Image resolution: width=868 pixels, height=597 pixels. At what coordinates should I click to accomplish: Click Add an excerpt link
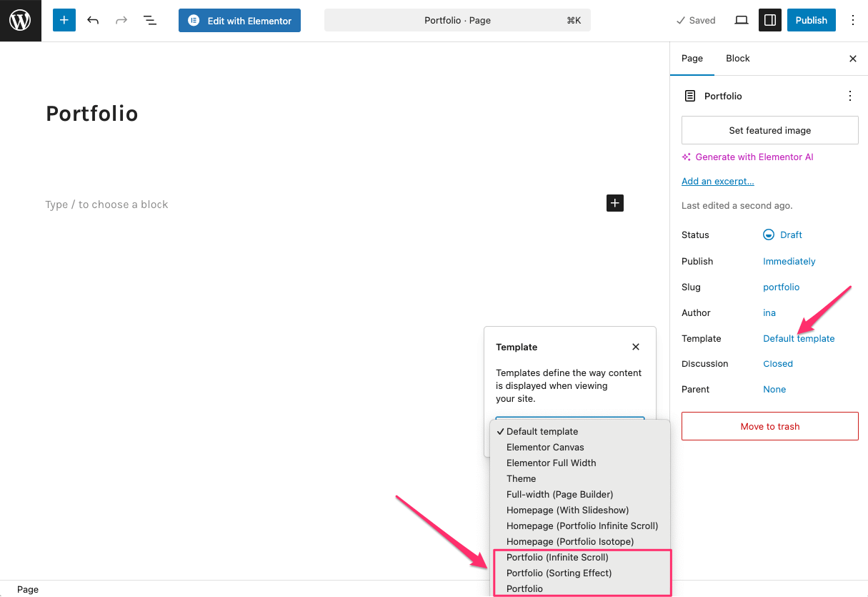click(717, 181)
